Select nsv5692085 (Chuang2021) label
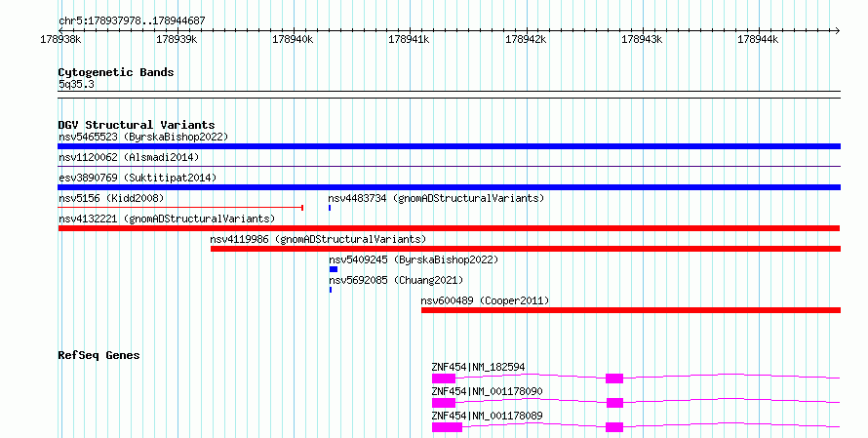 click(396, 280)
